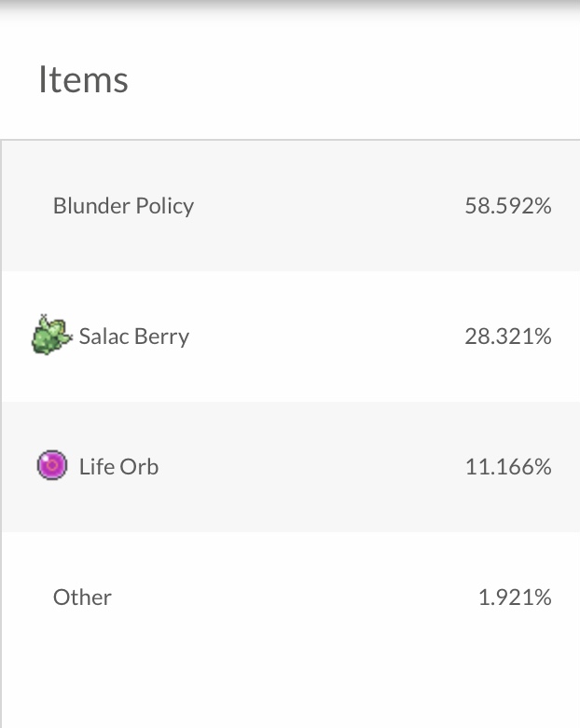Image resolution: width=580 pixels, height=728 pixels.
Task: Click the Other items row
Action: [x=289, y=598]
